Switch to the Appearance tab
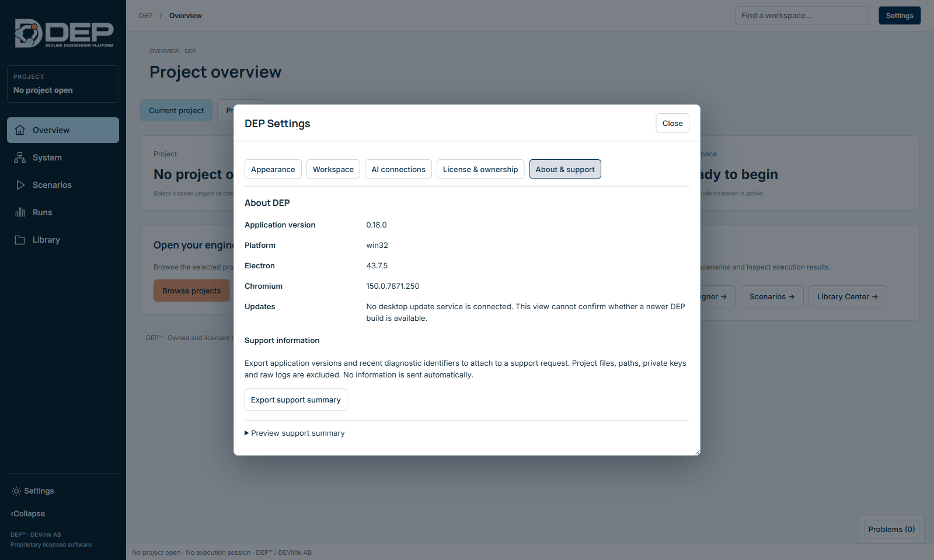Screen dimensions: 934x560 pos(273,169)
